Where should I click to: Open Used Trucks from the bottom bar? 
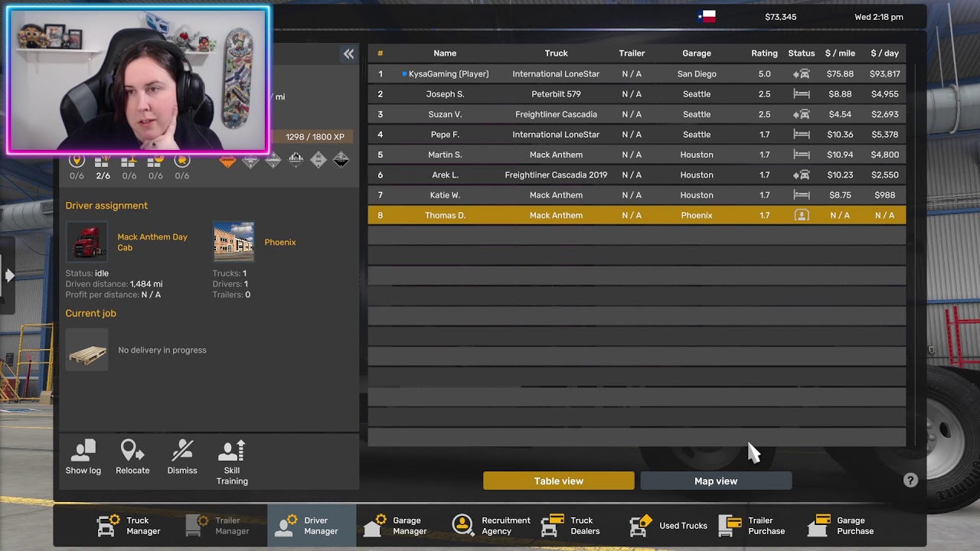[668, 526]
